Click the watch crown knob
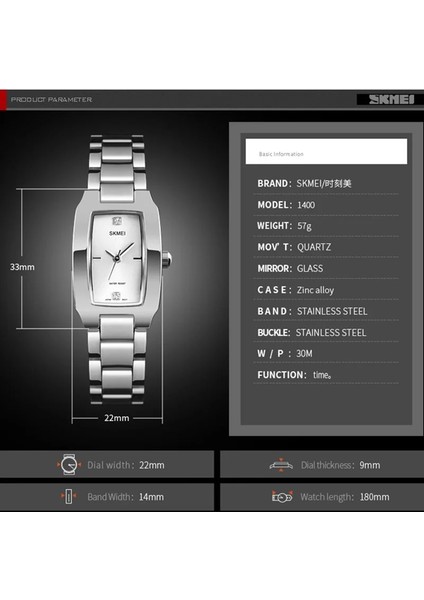The height and width of the screenshot is (600, 424). click(x=167, y=259)
